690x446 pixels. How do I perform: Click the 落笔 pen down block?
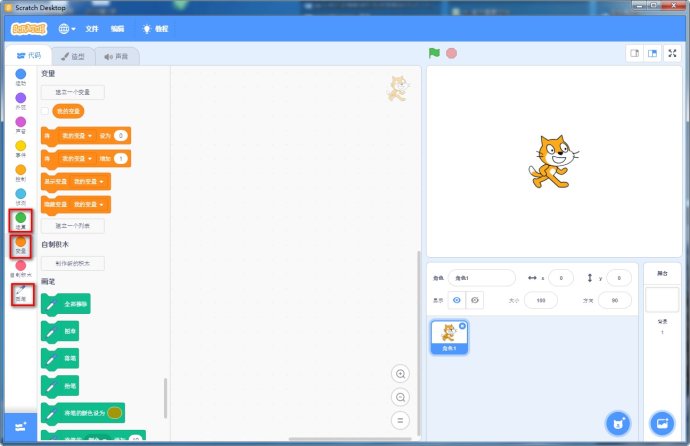tap(60, 358)
